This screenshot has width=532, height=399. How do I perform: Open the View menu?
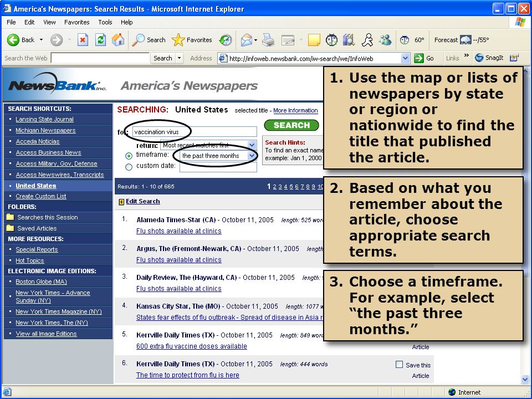[49, 22]
